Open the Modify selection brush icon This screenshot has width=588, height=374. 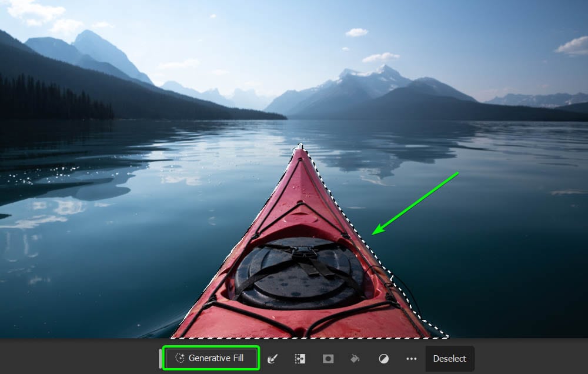pyautogui.click(x=273, y=359)
